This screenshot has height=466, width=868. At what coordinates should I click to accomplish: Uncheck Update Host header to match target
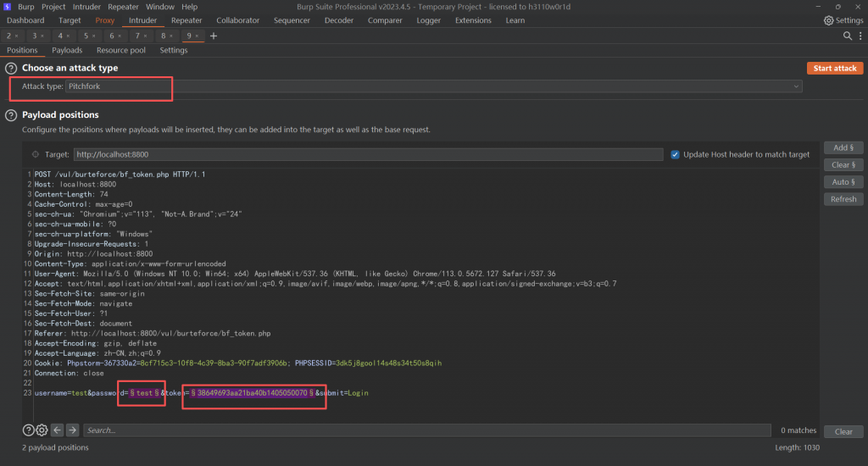[676, 154]
